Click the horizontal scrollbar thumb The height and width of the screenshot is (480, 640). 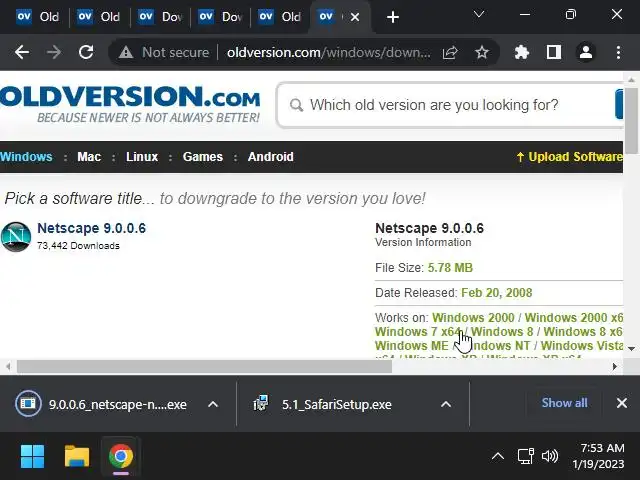point(204,367)
